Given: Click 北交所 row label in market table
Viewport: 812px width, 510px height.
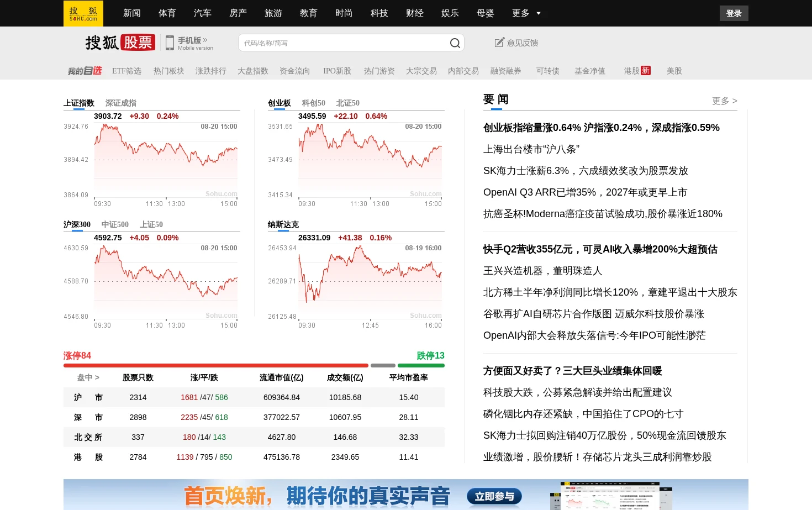Looking at the screenshot, I should click(x=88, y=437).
